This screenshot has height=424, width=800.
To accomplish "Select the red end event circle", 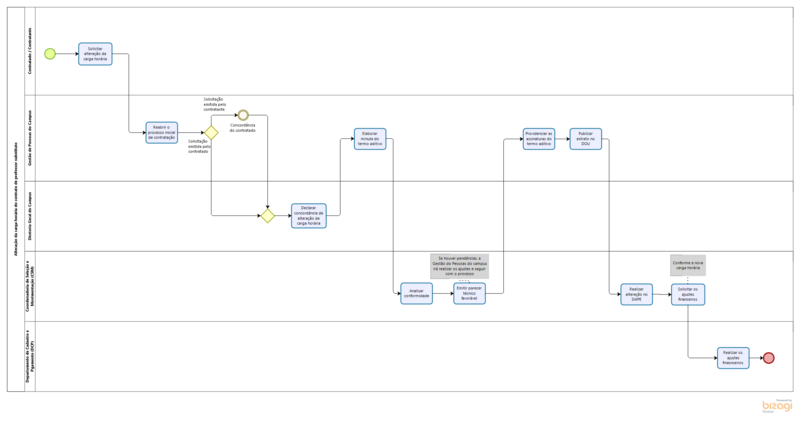I will click(768, 358).
